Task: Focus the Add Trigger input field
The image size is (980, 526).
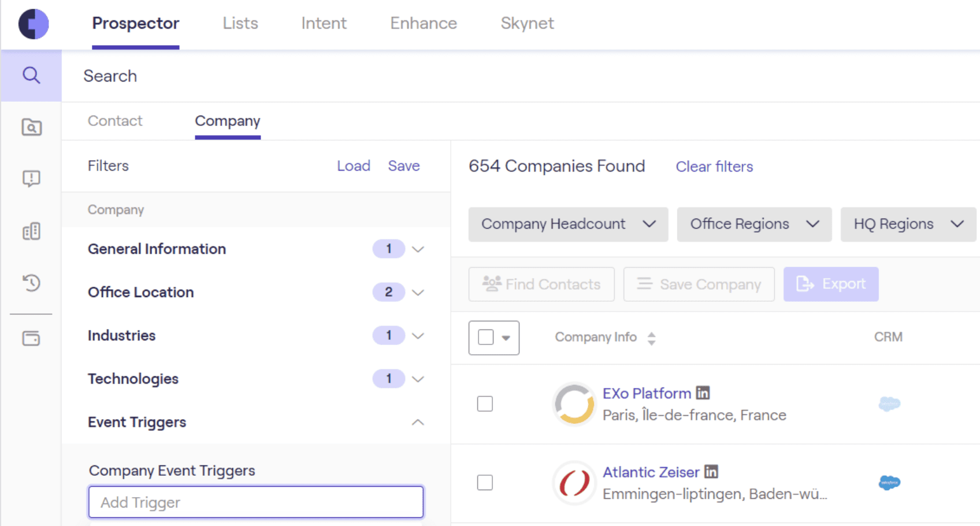Action: tap(256, 502)
